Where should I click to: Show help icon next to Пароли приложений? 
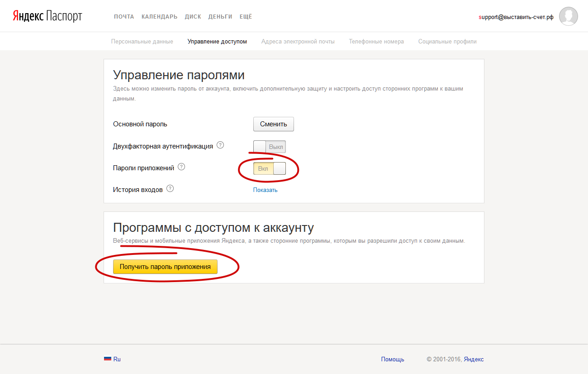181,167
